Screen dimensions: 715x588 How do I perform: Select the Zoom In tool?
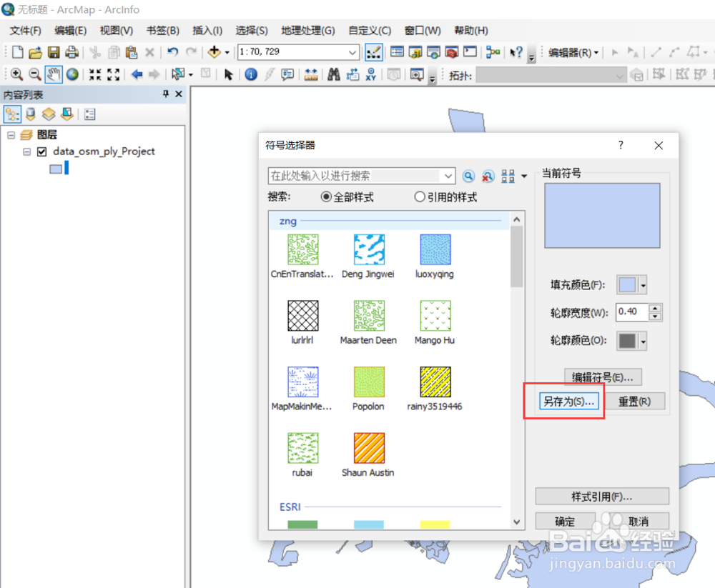(x=16, y=74)
